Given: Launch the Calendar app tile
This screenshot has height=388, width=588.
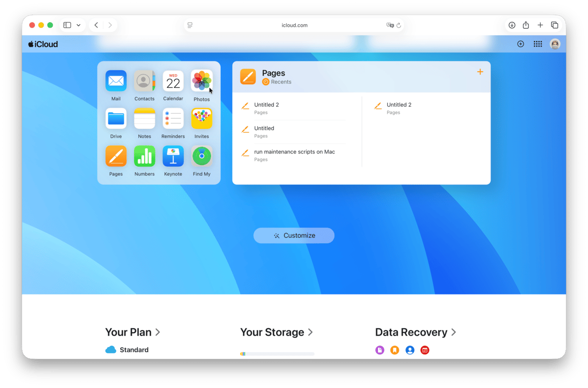Looking at the screenshot, I should [173, 81].
